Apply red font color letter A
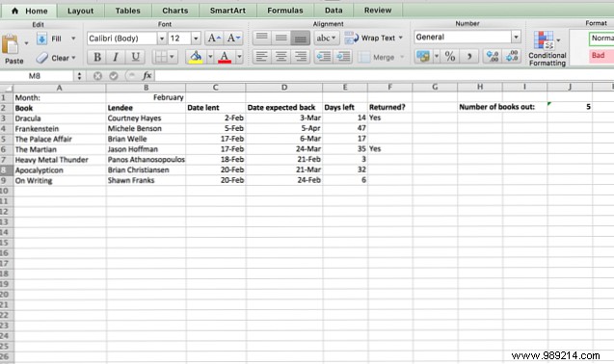The width and height of the screenshot is (614, 364). pos(225,57)
